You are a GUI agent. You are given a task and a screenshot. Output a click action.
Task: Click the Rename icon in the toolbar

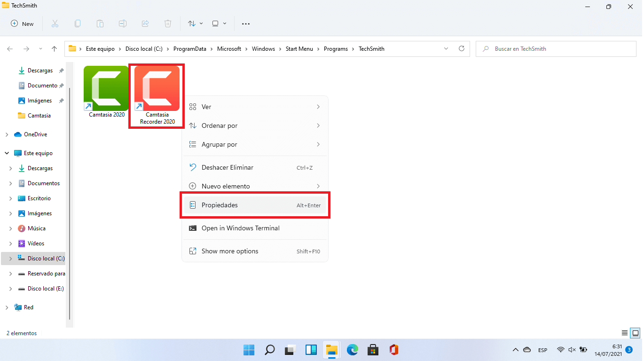click(123, 24)
